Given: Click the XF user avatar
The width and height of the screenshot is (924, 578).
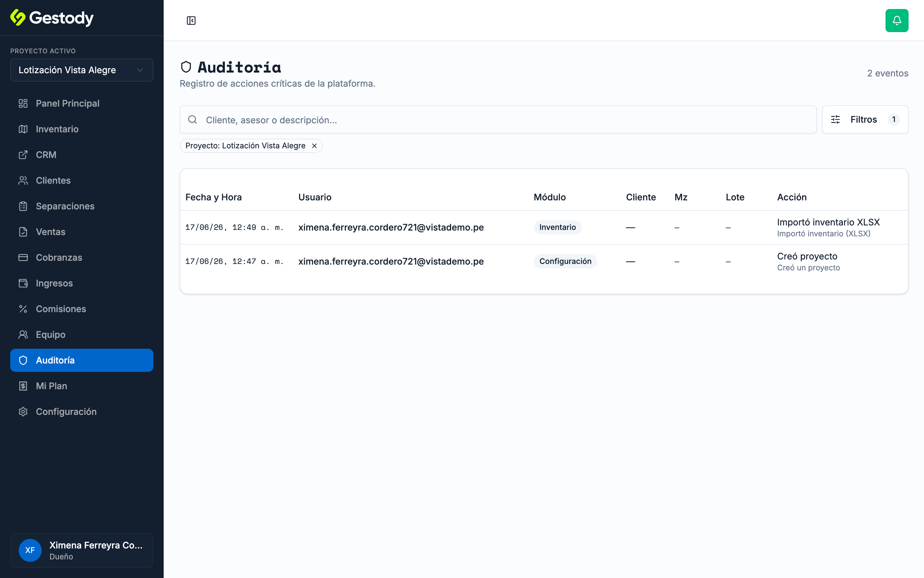Looking at the screenshot, I should tap(30, 550).
